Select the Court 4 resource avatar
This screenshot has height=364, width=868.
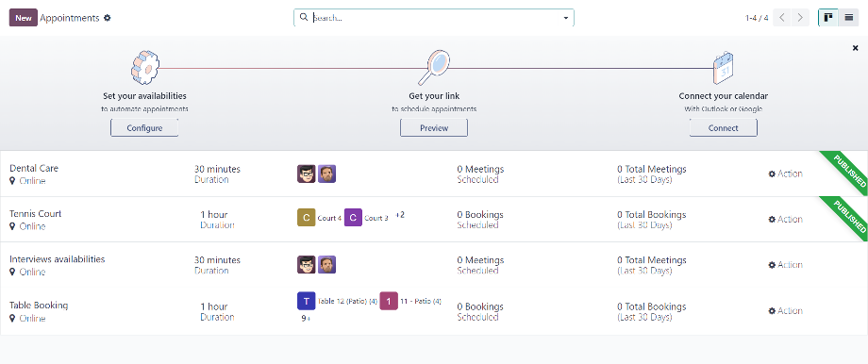pos(306,218)
